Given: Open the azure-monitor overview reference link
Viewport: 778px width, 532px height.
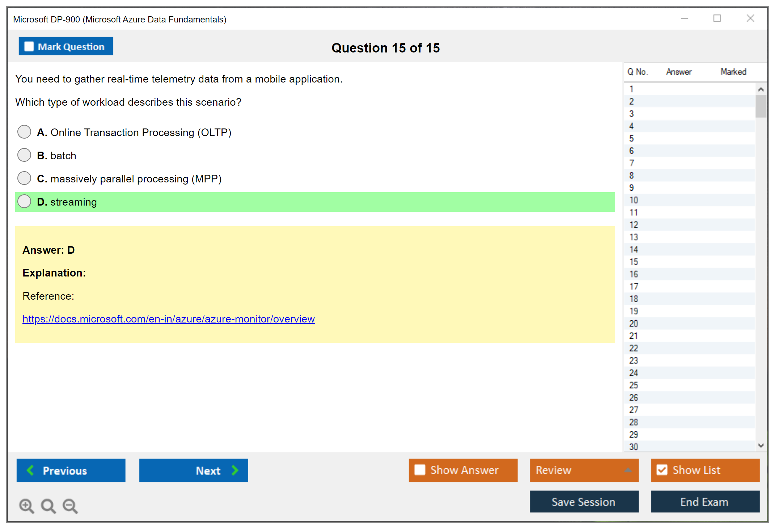Looking at the screenshot, I should [169, 319].
